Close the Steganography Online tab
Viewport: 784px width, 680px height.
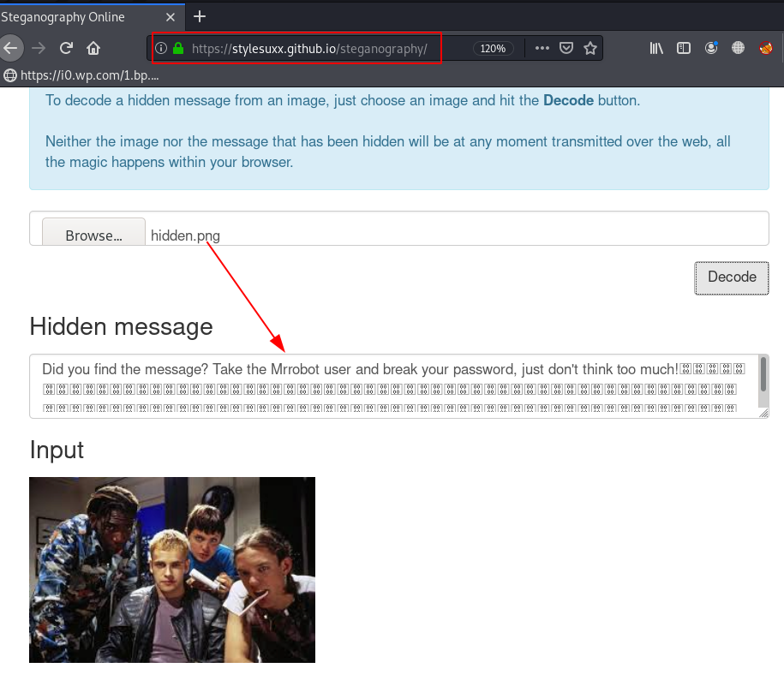pyautogui.click(x=171, y=17)
